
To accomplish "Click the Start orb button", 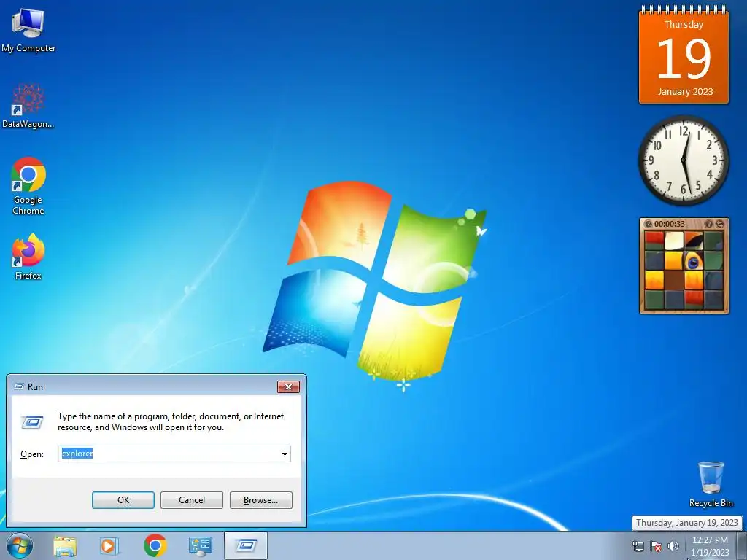I will tap(20, 545).
